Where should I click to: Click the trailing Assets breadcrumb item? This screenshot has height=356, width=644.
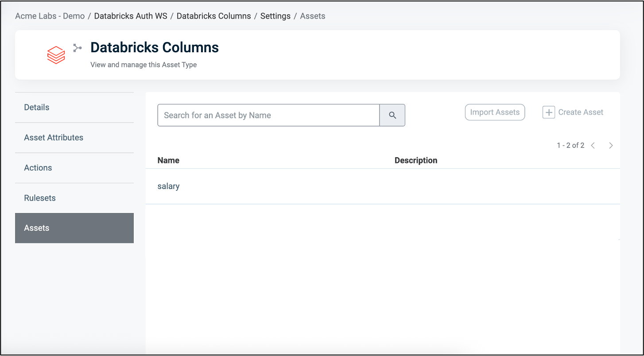pyautogui.click(x=313, y=16)
